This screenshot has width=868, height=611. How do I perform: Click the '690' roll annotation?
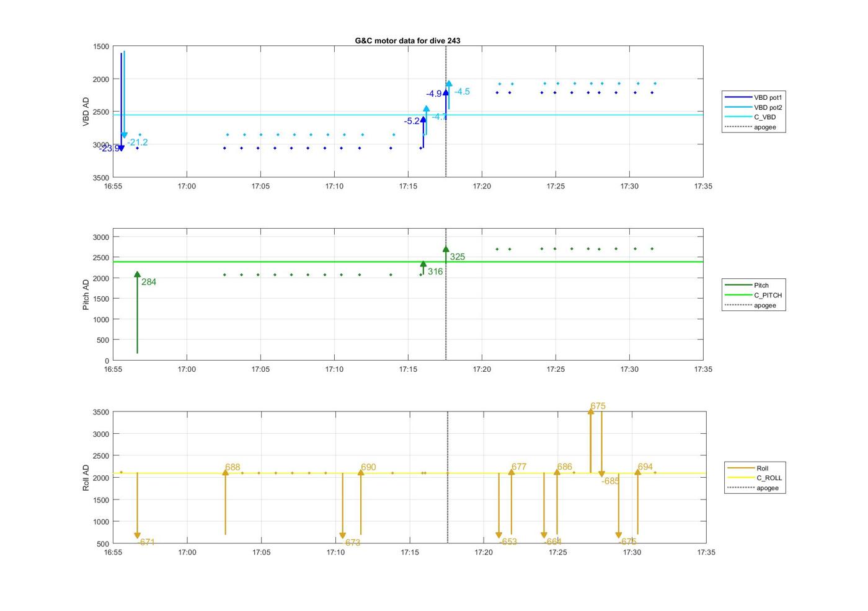(368, 467)
